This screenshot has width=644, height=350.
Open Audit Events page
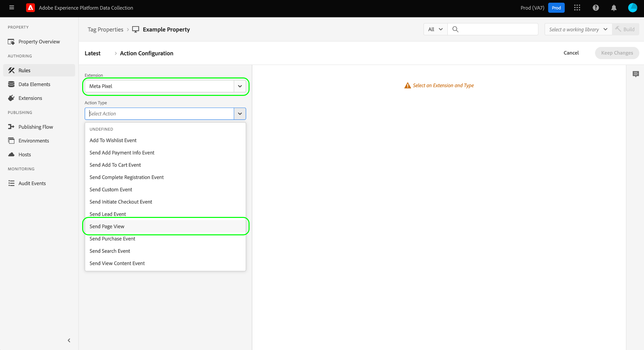pos(39,183)
